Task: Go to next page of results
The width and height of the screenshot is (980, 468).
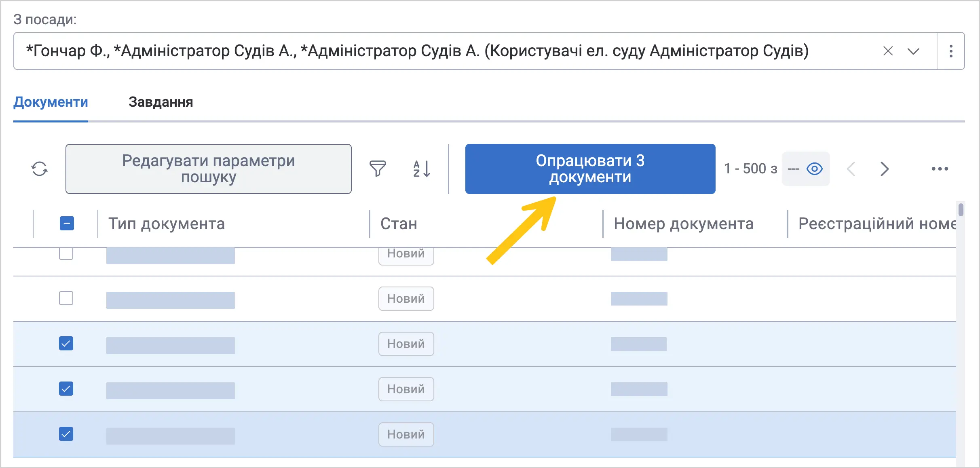Action: point(885,169)
